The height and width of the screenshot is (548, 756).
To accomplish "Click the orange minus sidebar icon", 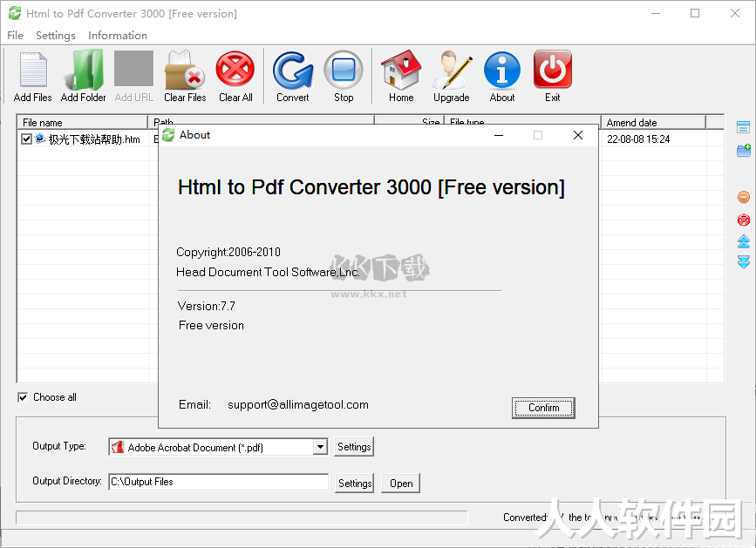I will click(744, 197).
